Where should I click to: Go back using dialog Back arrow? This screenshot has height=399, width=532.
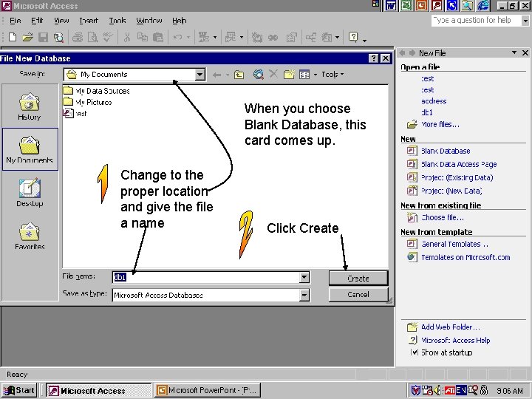click(216, 75)
